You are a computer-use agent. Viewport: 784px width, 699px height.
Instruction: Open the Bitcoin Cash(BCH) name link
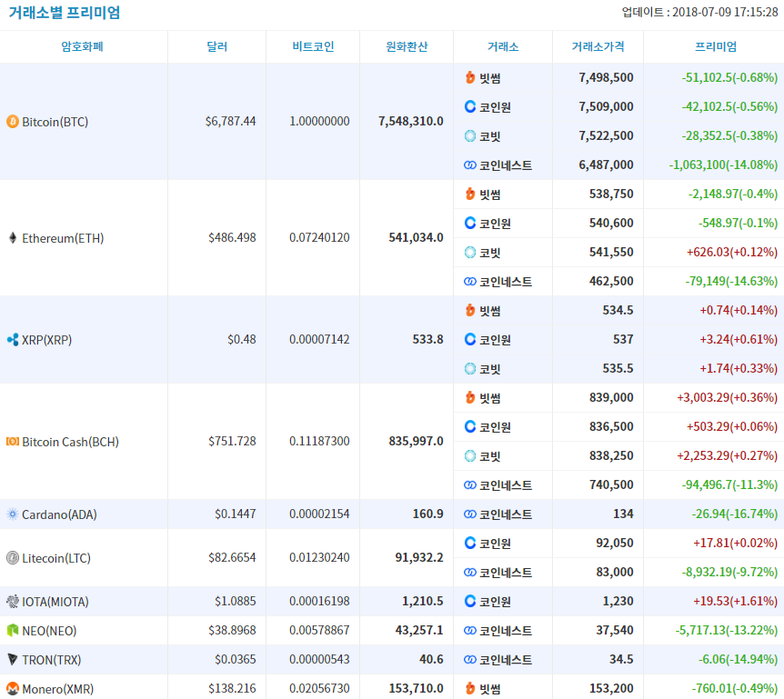tap(71, 442)
